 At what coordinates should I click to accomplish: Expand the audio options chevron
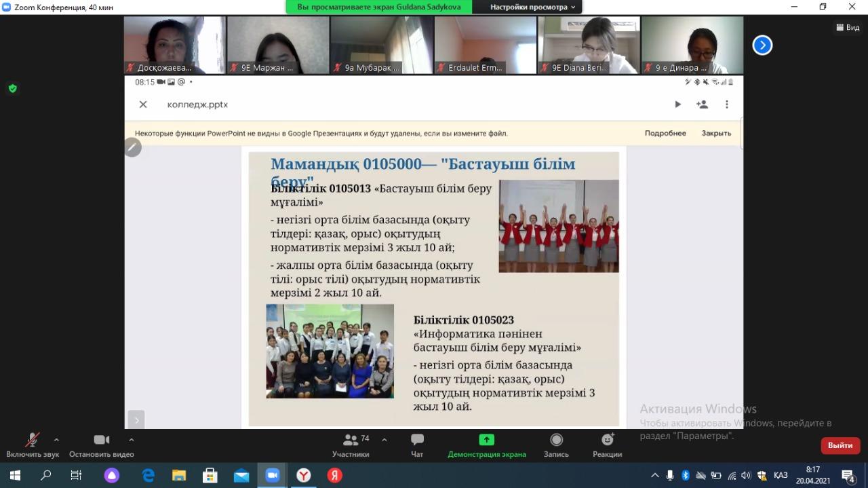click(x=56, y=439)
